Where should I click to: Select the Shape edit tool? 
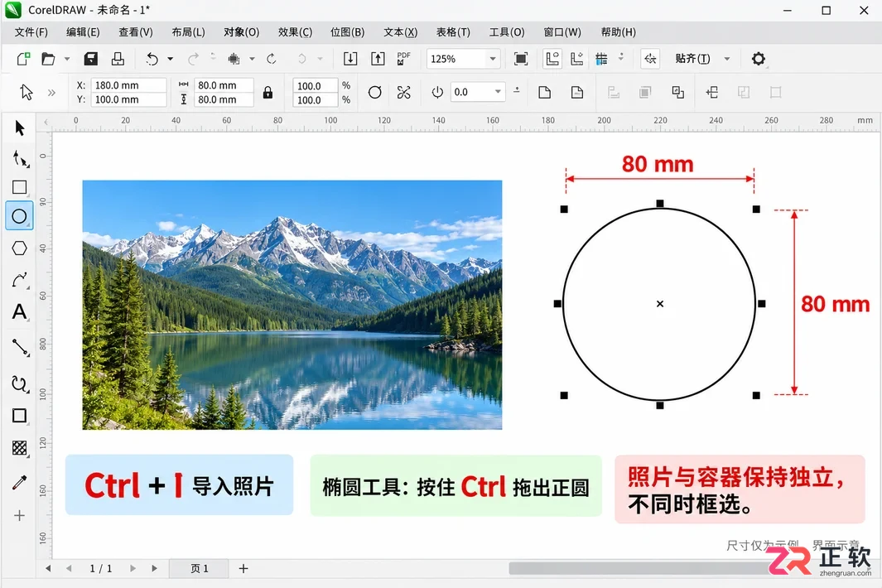pos(20,159)
